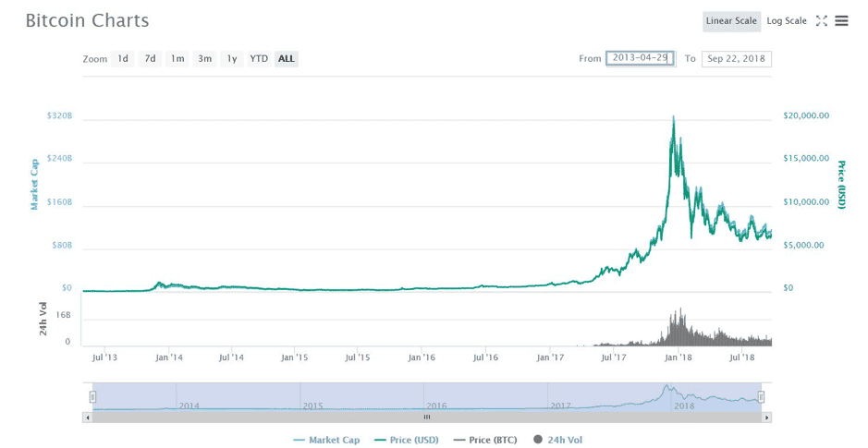Image resolution: width=868 pixels, height=448 pixels.
Task: Click the 2018 navigator year label
Action: click(x=684, y=406)
